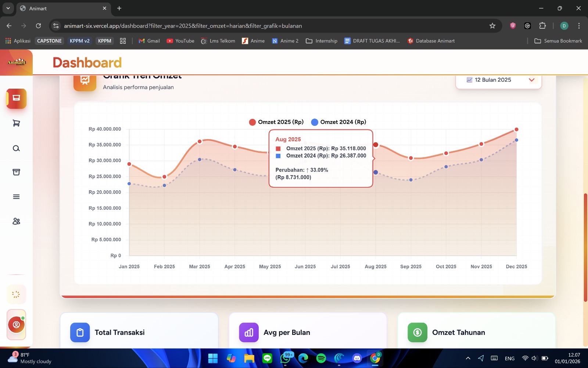
Task: Open Spotify from the taskbar
Action: point(321,358)
